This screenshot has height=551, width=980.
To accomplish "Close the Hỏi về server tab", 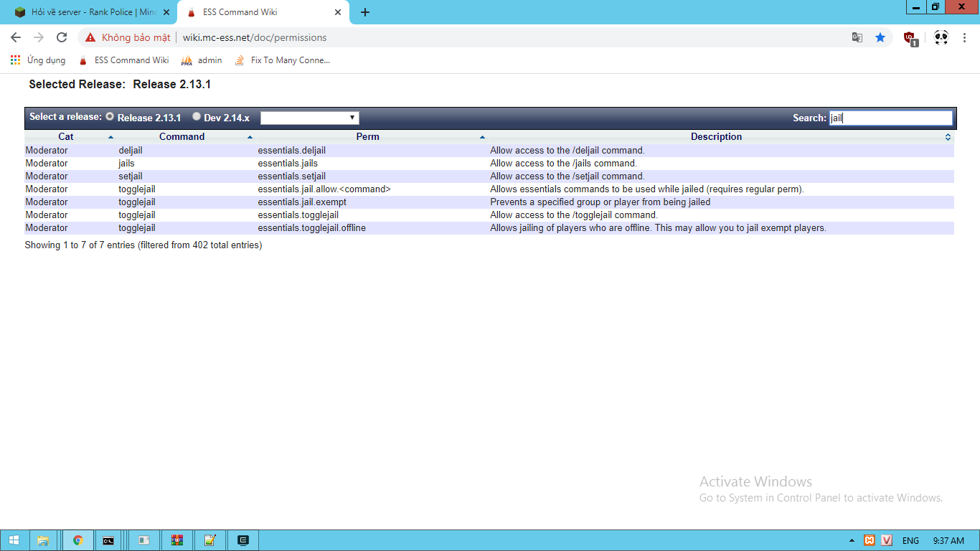I will coord(166,12).
